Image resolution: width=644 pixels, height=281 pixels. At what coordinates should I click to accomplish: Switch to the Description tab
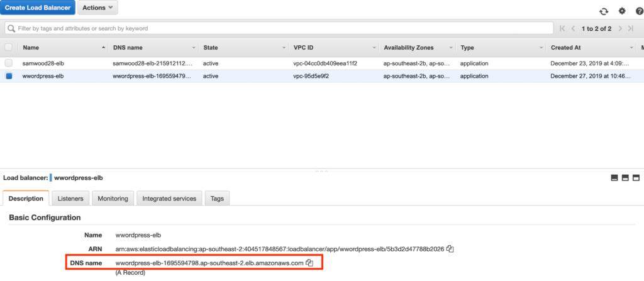[x=26, y=199]
